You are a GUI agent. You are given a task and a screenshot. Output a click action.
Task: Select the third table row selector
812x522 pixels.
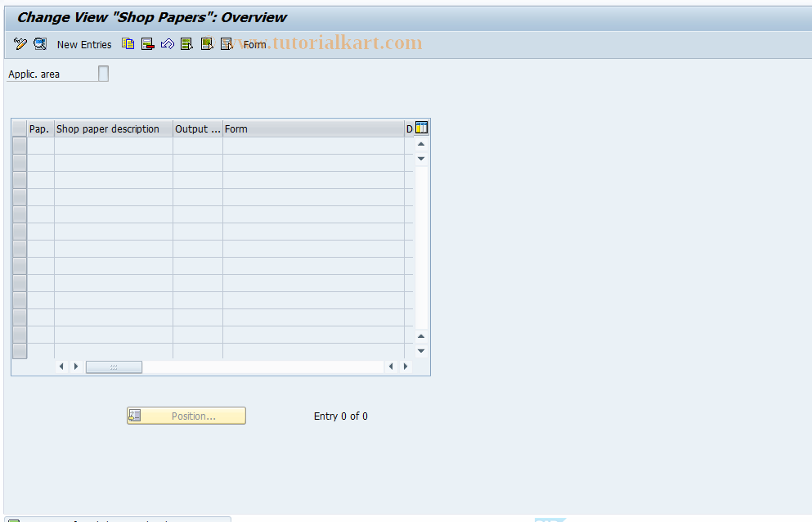(x=20, y=180)
